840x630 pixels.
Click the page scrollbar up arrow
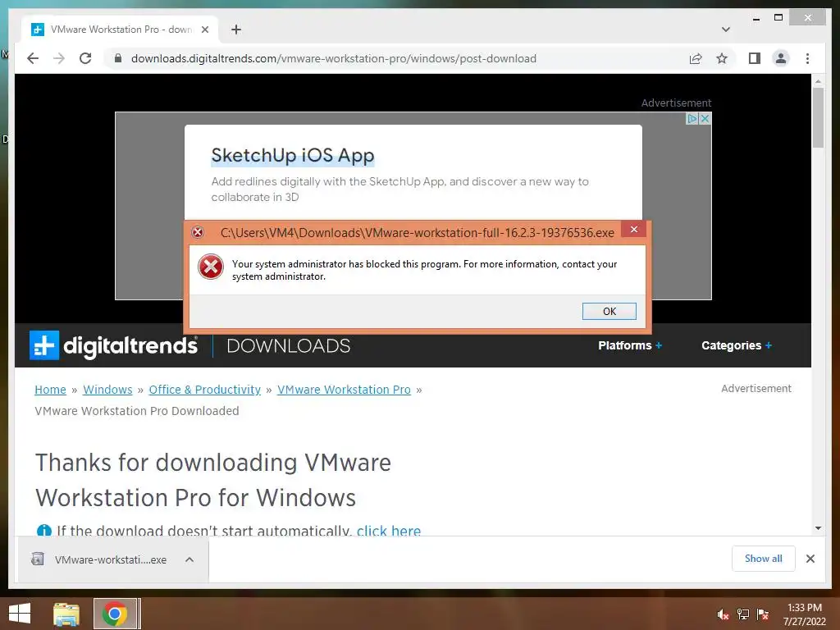click(x=818, y=81)
